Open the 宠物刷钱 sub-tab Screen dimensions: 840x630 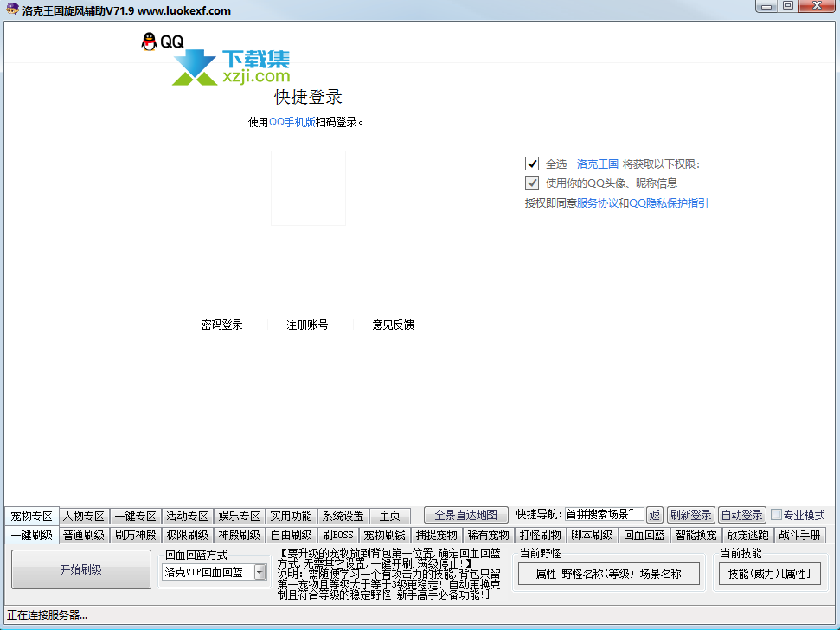click(385, 535)
